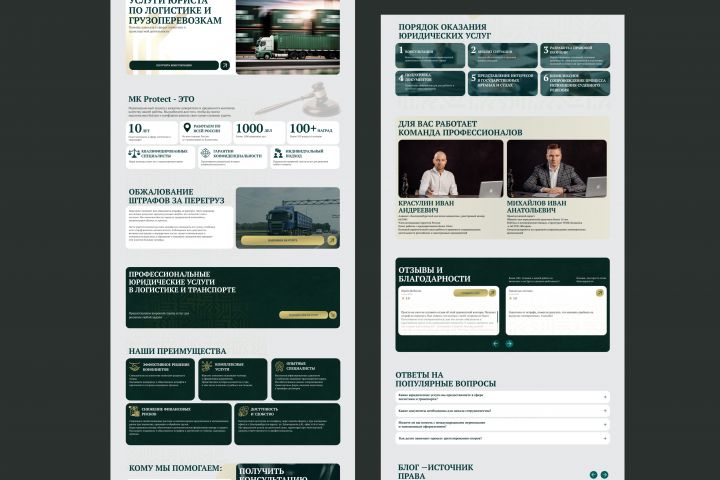This screenshot has height=480, width=720.
Task: Click step 3 card in the legal services order
Action: tap(575, 56)
